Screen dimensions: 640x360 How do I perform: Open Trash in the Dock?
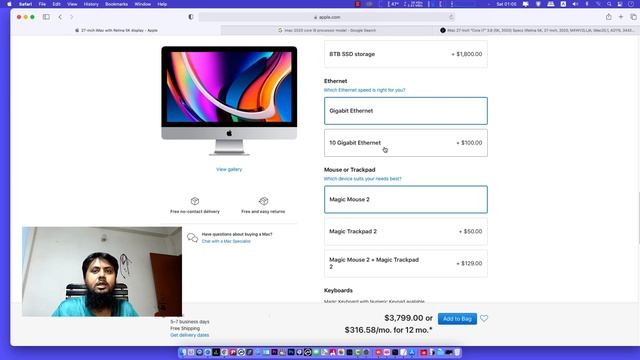pyautogui.click(x=457, y=352)
